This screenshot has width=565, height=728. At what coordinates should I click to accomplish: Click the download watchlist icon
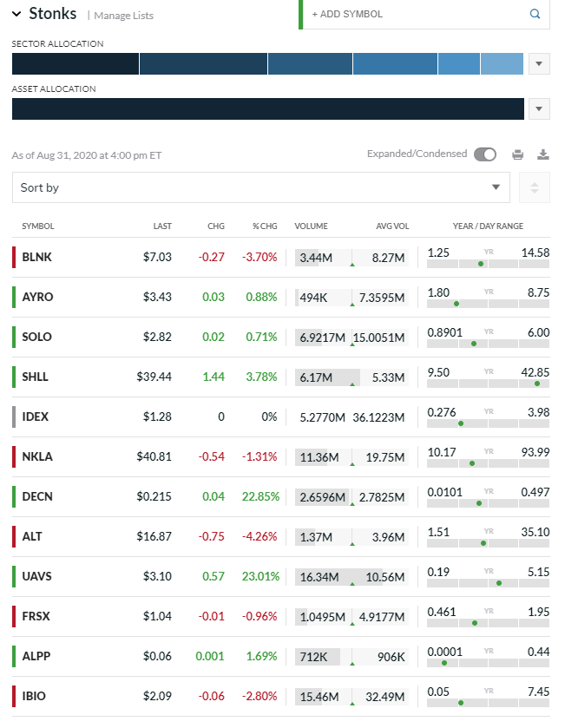click(543, 154)
